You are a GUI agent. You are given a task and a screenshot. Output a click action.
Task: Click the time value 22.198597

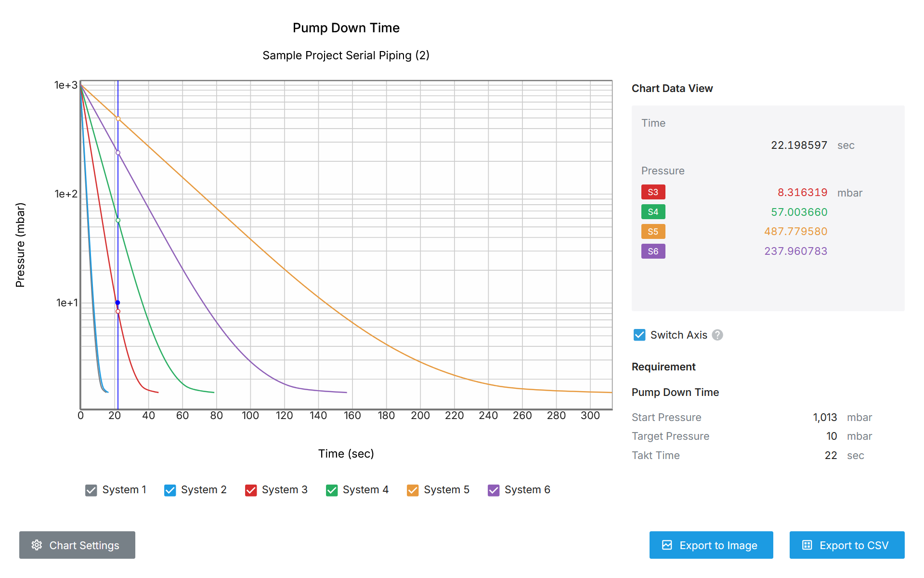pos(799,145)
